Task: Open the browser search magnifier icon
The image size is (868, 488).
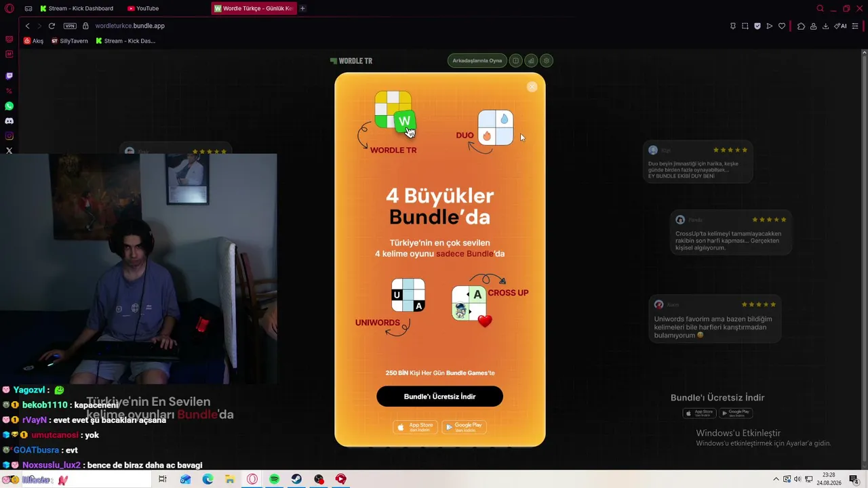Action: tap(820, 8)
